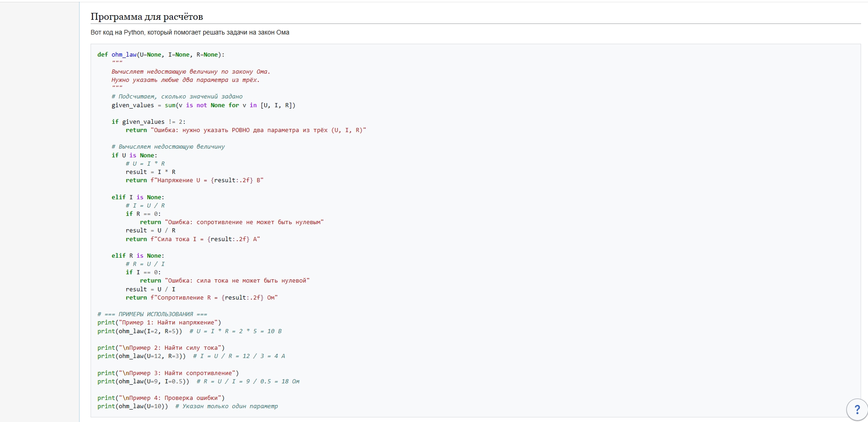This screenshot has height=422, width=868.
Task: Click the print(ohm_law(U=12, R=3)) line
Action: point(142,356)
